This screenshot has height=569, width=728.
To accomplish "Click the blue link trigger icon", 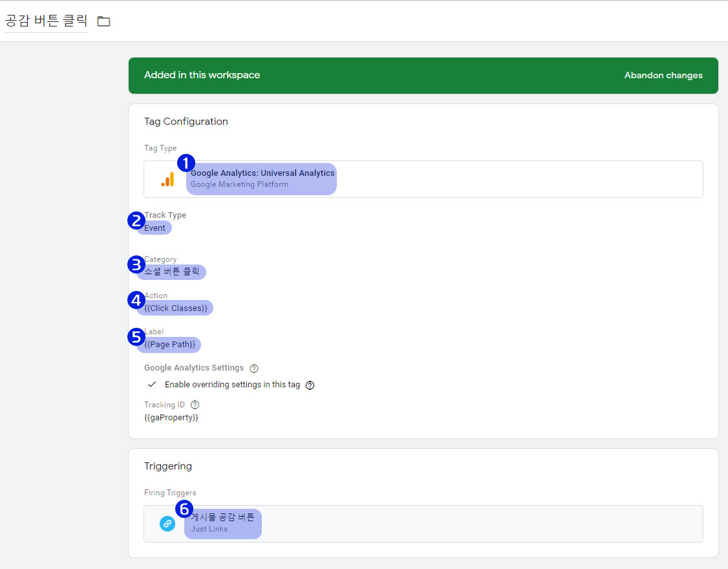I will tap(167, 524).
